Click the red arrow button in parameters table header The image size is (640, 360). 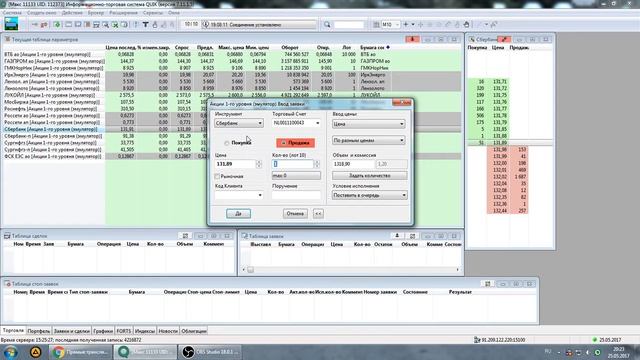coord(413,40)
